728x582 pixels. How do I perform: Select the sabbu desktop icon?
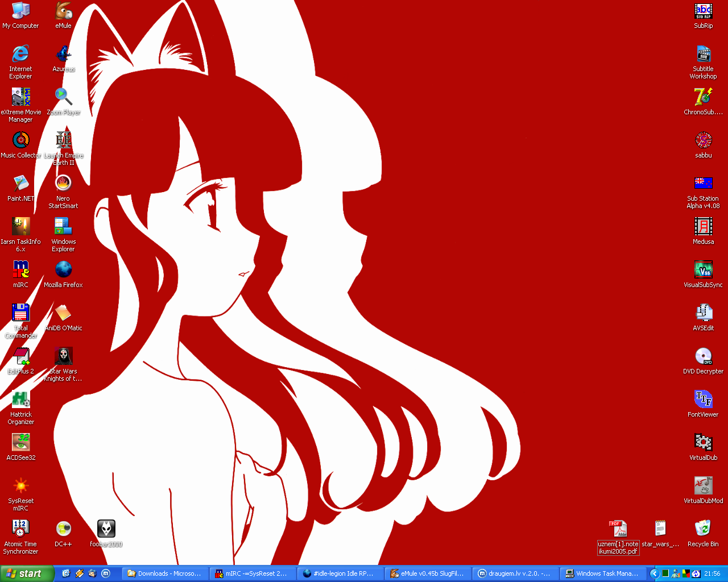point(703,145)
